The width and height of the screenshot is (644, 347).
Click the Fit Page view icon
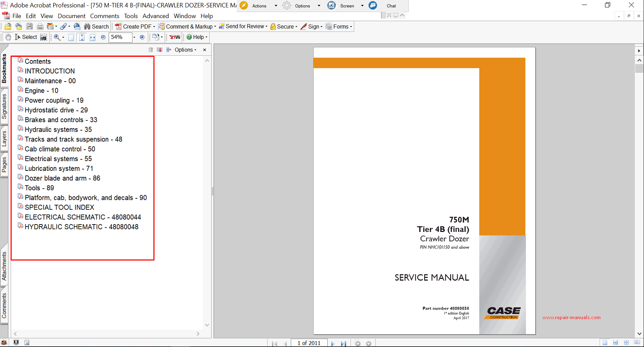[x=82, y=37]
